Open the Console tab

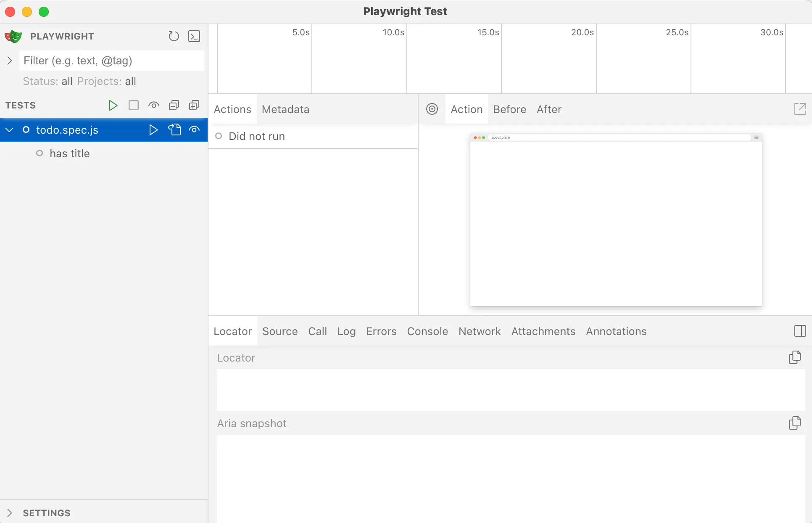[x=427, y=331]
